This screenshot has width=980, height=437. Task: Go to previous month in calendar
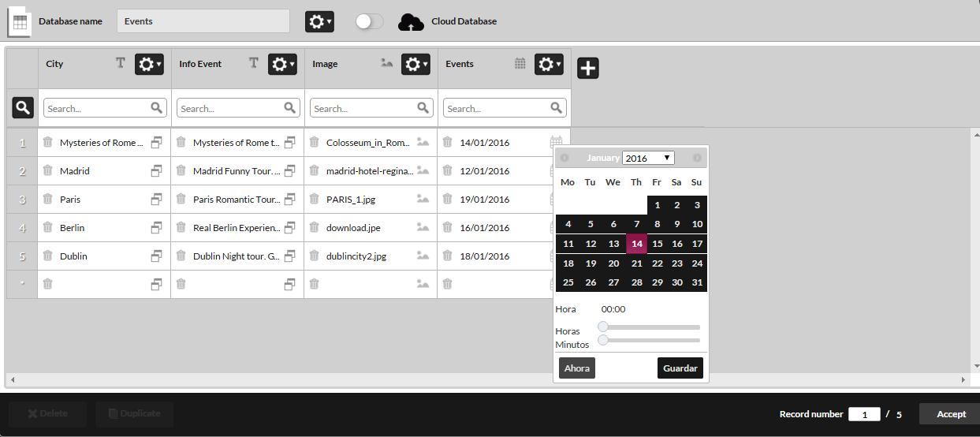pyautogui.click(x=565, y=158)
